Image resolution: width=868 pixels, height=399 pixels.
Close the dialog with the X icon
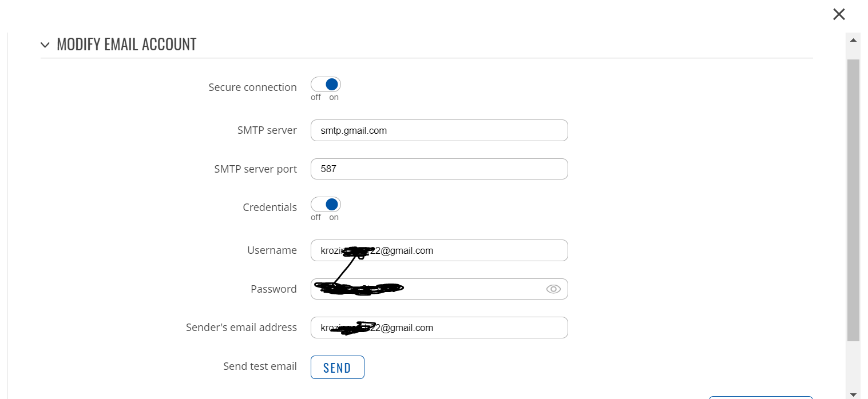coord(839,14)
